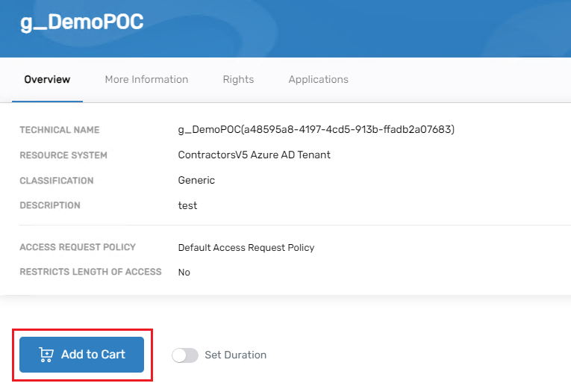Click the 'No' value for restricts length
This screenshot has width=571, height=392.
pyautogui.click(x=184, y=273)
